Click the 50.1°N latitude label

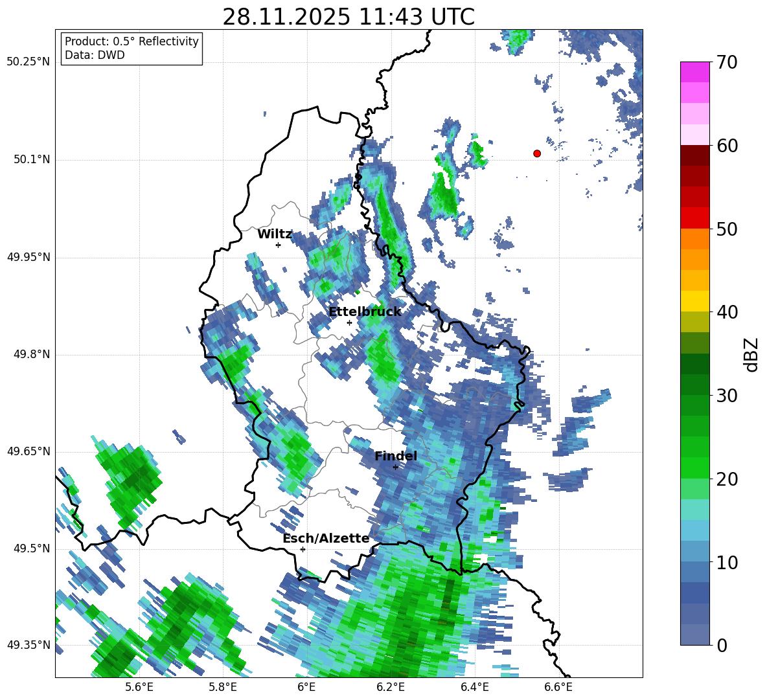point(31,160)
